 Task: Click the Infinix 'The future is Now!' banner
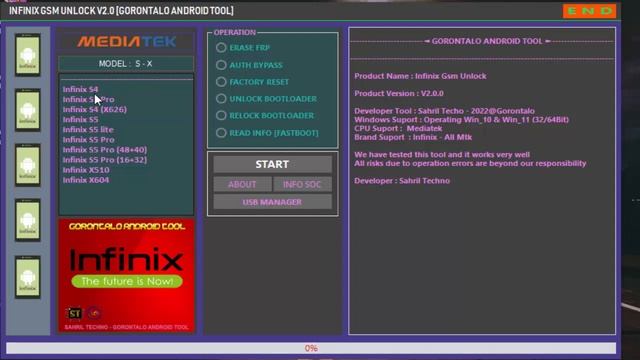pyautogui.click(x=127, y=276)
